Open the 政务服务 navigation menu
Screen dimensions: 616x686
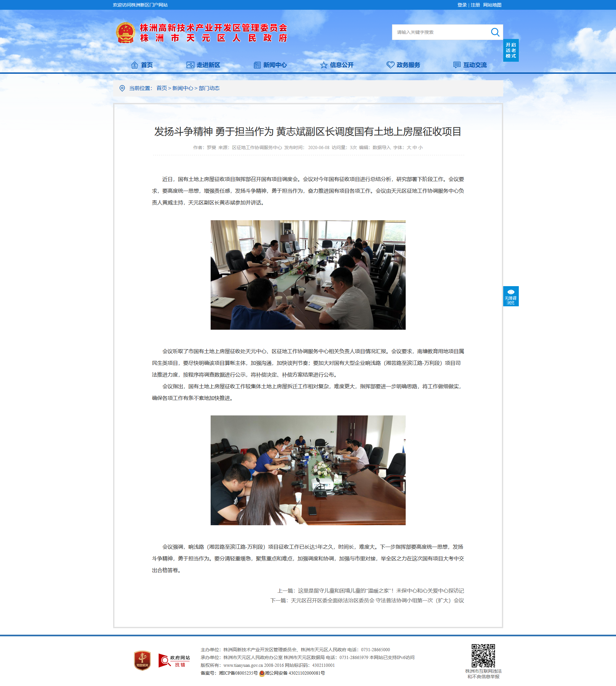pos(403,65)
